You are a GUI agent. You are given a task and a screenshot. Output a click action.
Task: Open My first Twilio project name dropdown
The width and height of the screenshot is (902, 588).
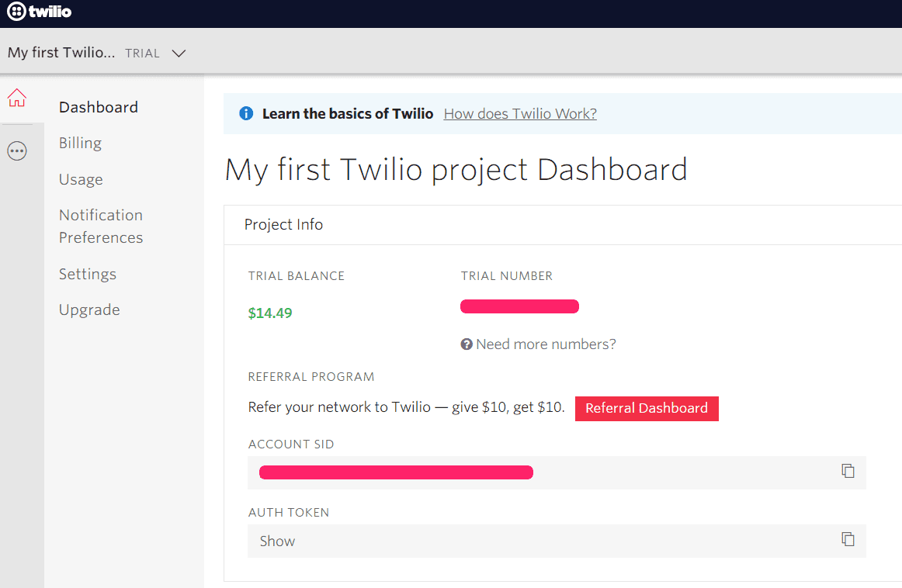tap(61, 53)
